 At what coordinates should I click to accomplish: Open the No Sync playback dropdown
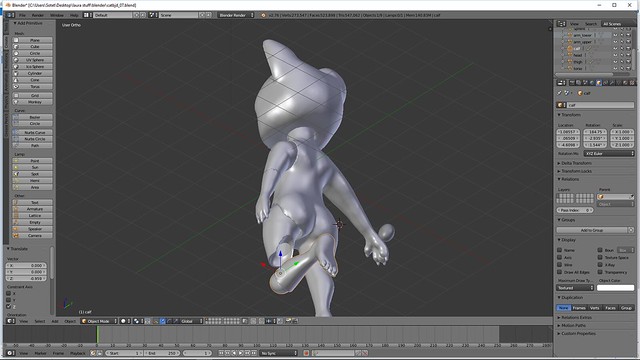click(279, 353)
